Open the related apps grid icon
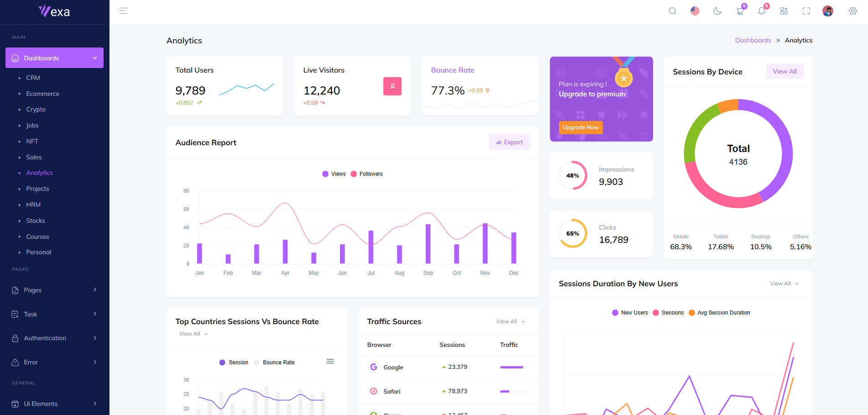 [784, 11]
